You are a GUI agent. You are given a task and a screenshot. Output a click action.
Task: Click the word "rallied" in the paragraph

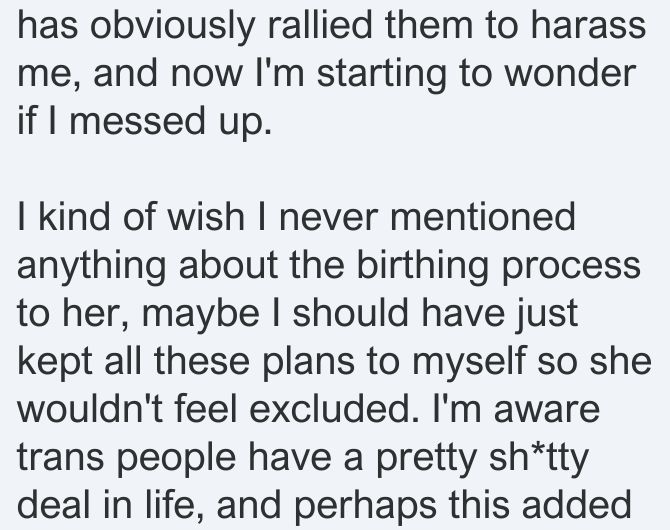coord(320,25)
